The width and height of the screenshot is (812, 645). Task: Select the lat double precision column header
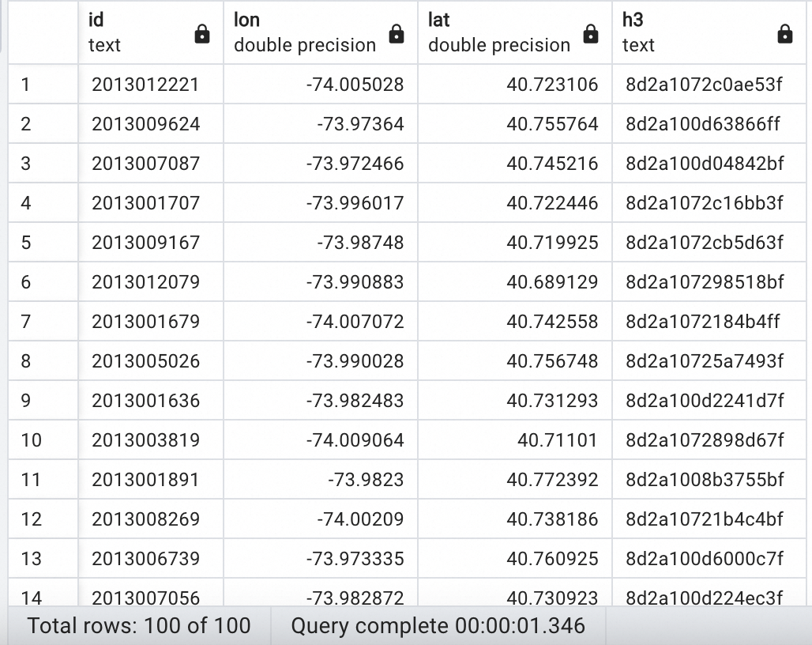coord(515,32)
